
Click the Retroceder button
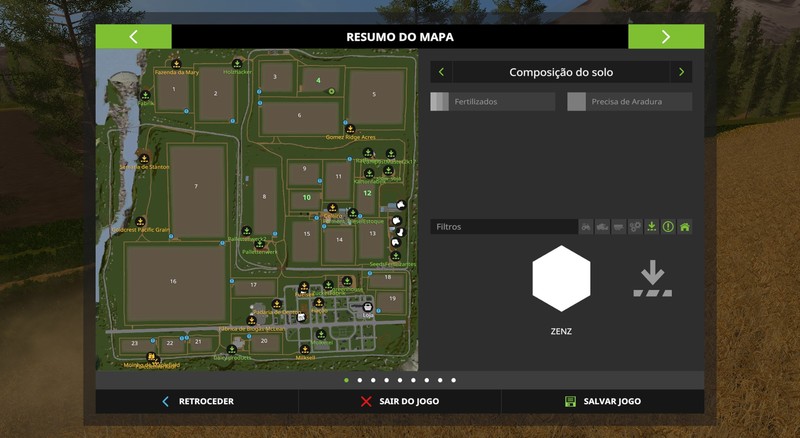click(198, 401)
